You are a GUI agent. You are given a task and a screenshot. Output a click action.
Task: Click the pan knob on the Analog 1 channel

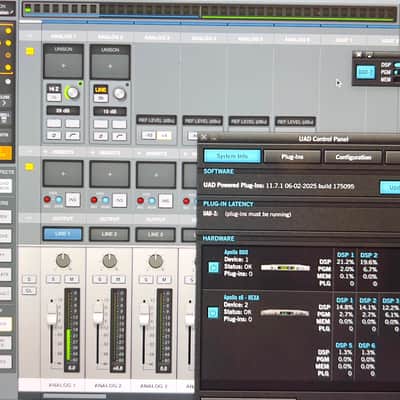click(63, 261)
